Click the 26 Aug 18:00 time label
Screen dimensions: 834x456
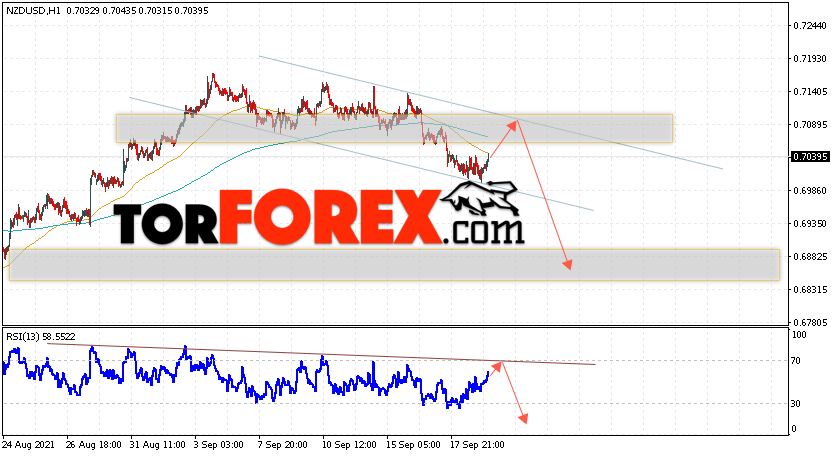94,444
